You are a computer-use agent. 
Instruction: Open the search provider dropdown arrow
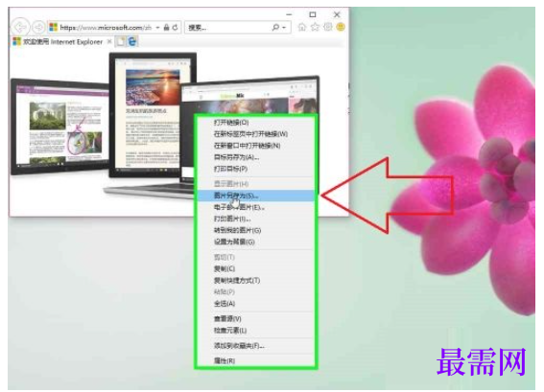(284, 28)
